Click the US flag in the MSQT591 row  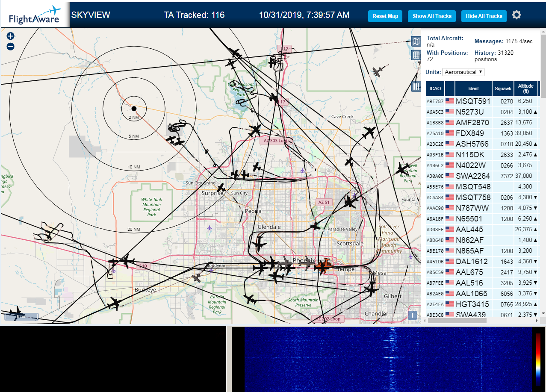coord(450,101)
